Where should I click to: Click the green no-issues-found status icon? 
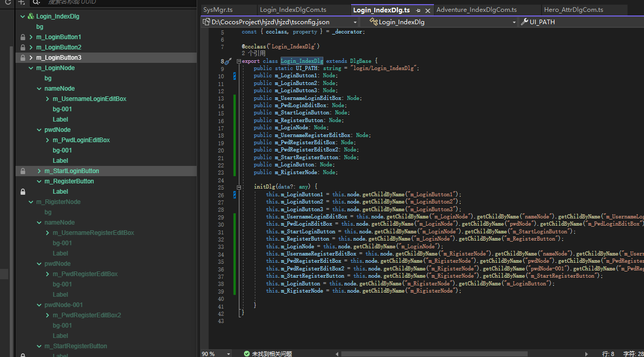[x=247, y=353]
